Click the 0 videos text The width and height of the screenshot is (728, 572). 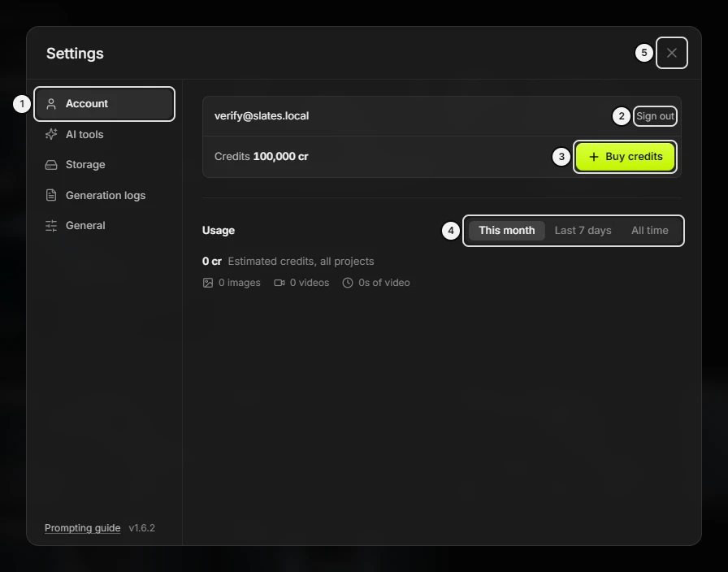click(310, 283)
